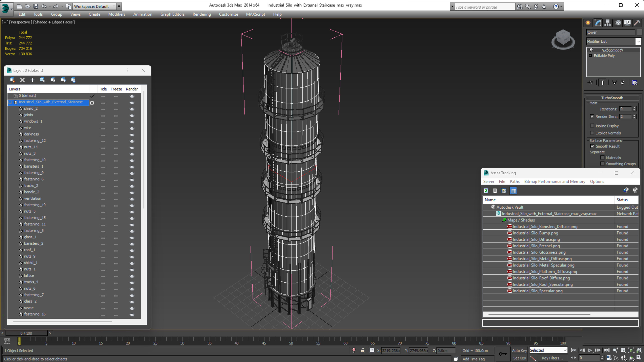Switch Asset Tracking to table view

pos(513,191)
